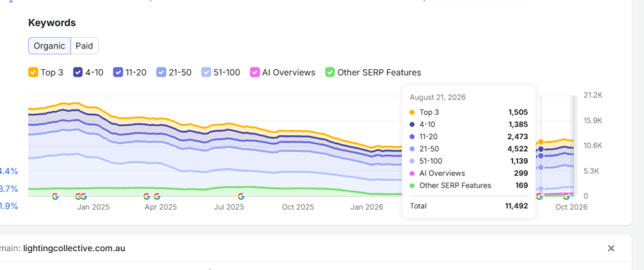644x270 pixels.
Task: Uncheck the 4-10 positions checkbox
Action: pyautogui.click(x=78, y=72)
